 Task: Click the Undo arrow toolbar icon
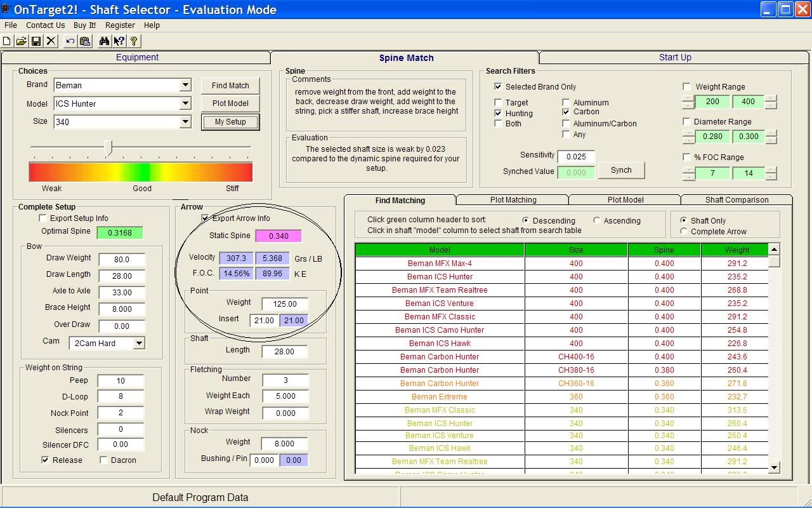tap(70, 41)
